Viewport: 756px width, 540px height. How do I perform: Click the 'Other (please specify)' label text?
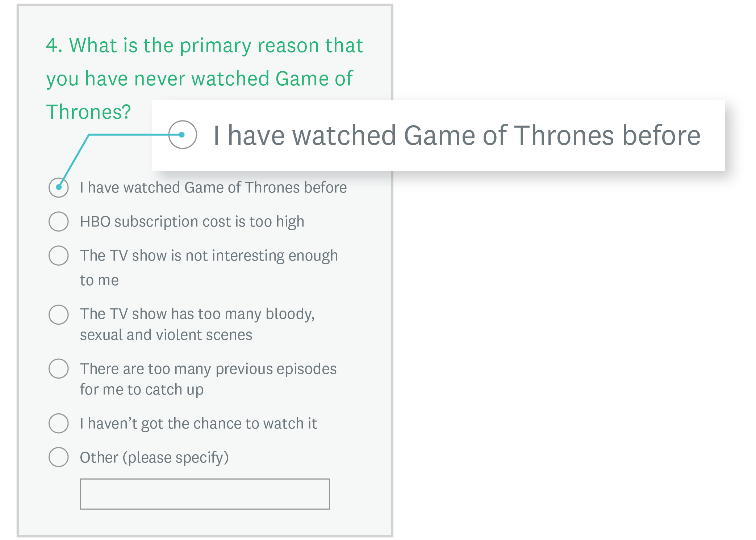(154, 457)
